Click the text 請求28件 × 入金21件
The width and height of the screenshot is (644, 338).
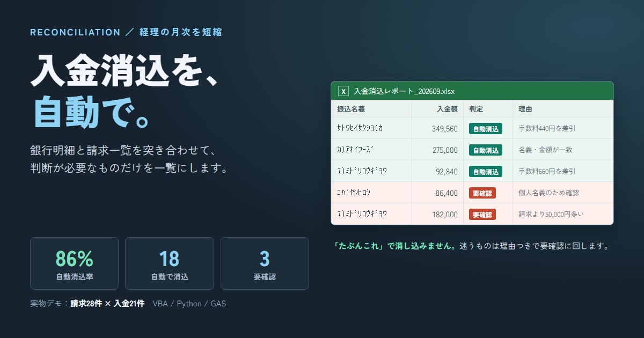(107, 304)
